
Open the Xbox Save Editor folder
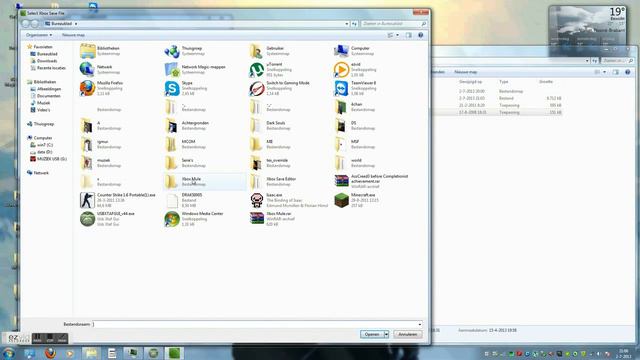coord(257,182)
